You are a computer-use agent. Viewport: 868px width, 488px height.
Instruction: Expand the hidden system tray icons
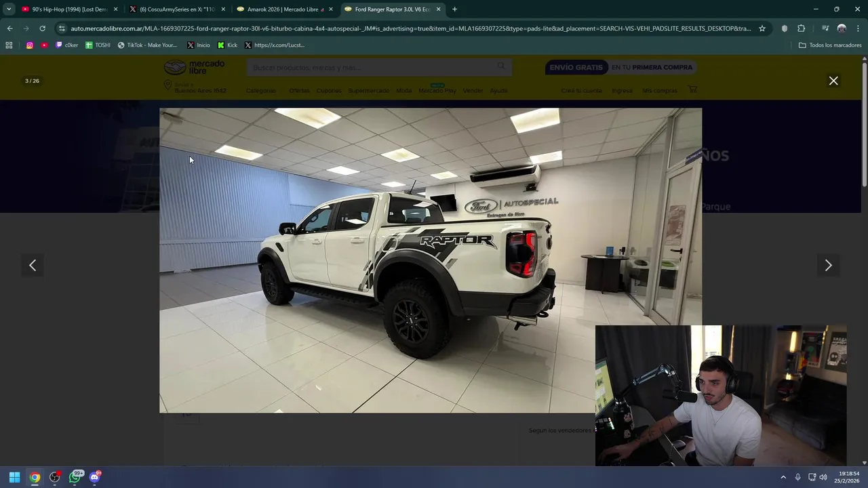point(783,477)
